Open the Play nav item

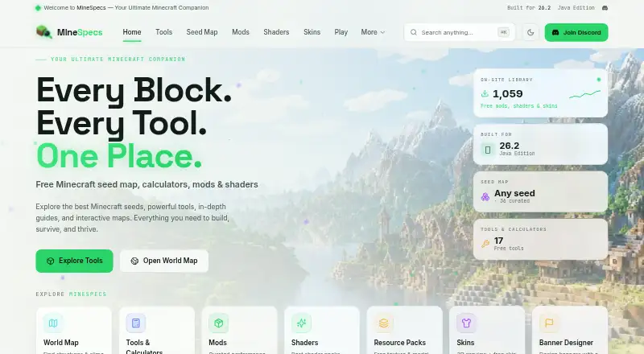[x=341, y=32]
